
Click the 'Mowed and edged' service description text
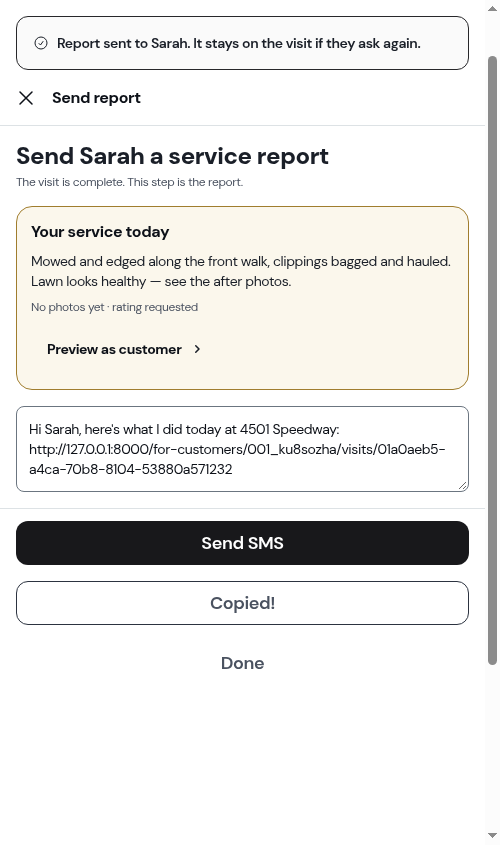coord(241,271)
